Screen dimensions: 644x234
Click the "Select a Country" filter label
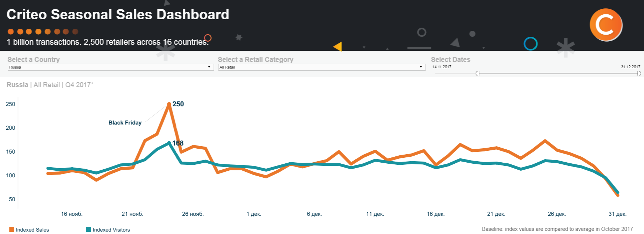click(34, 60)
